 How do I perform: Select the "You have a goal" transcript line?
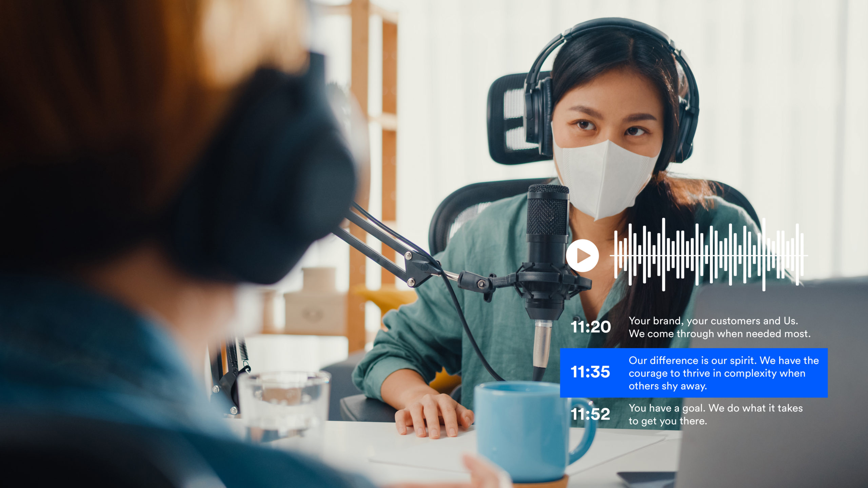[716, 414]
